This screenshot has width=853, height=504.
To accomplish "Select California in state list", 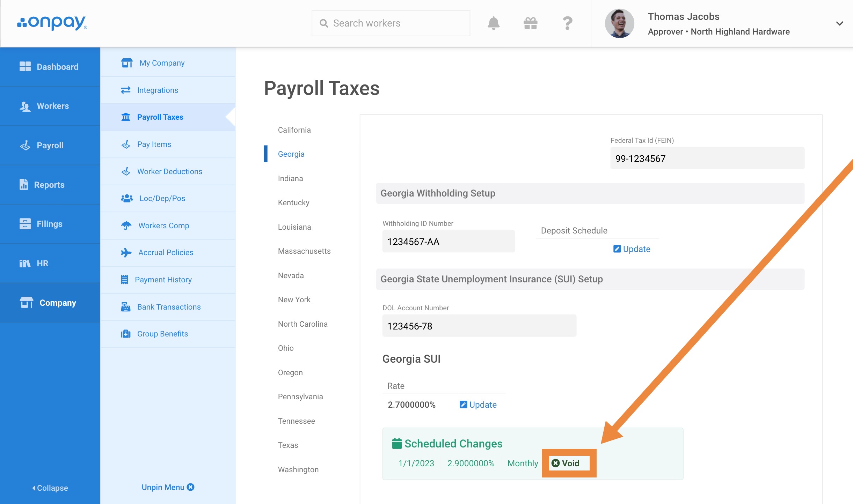I will tap(294, 130).
